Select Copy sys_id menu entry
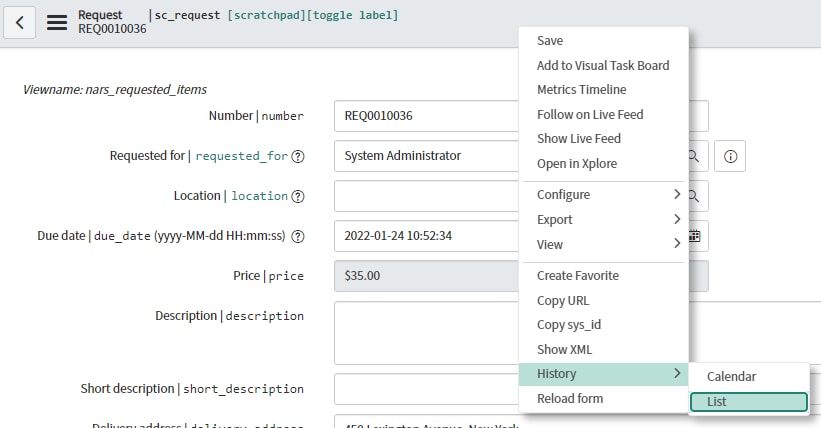Screen dimensions: 821x428 click(x=569, y=325)
